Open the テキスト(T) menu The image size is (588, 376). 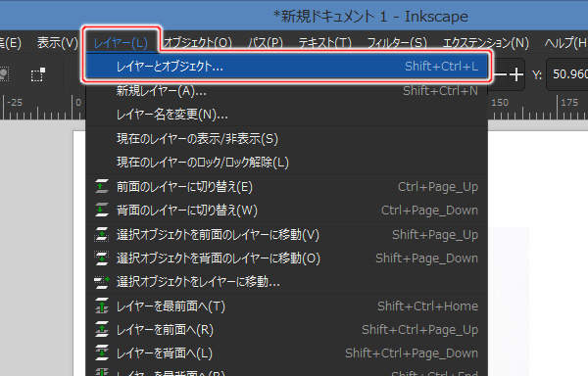click(324, 43)
